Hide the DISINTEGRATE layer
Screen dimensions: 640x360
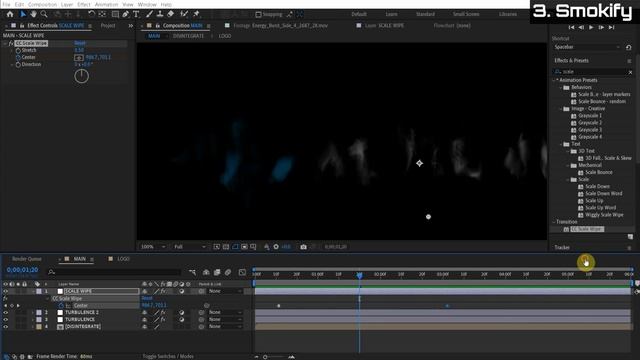click(x=5, y=327)
